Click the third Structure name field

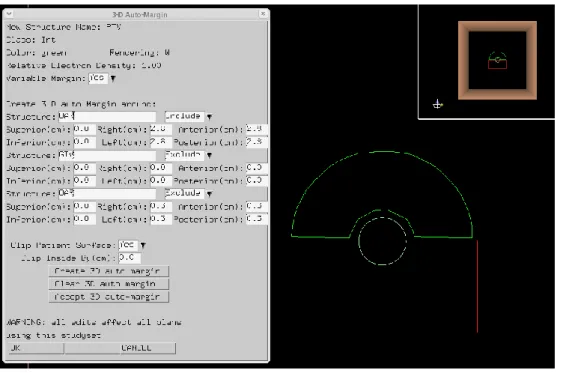point(107,194)
